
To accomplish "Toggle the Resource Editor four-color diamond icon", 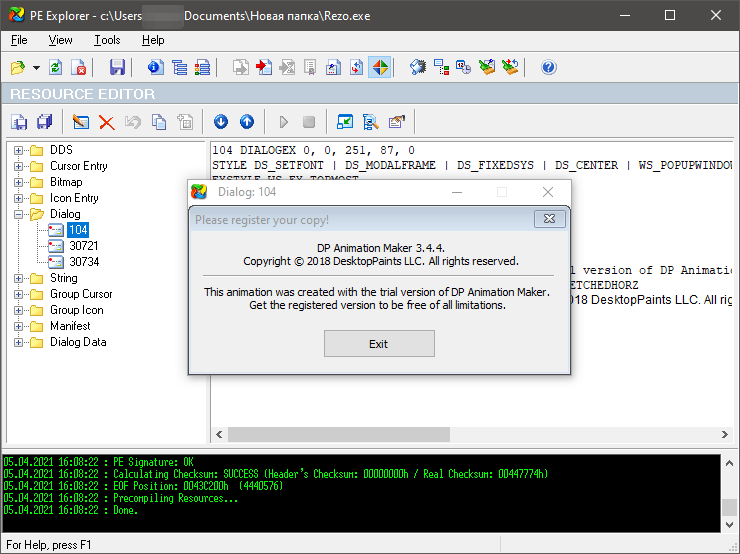I will tap(380, 67).
